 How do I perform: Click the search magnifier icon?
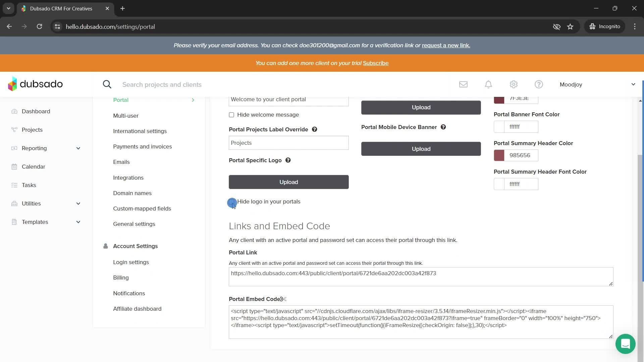click(x=107, y=84)
